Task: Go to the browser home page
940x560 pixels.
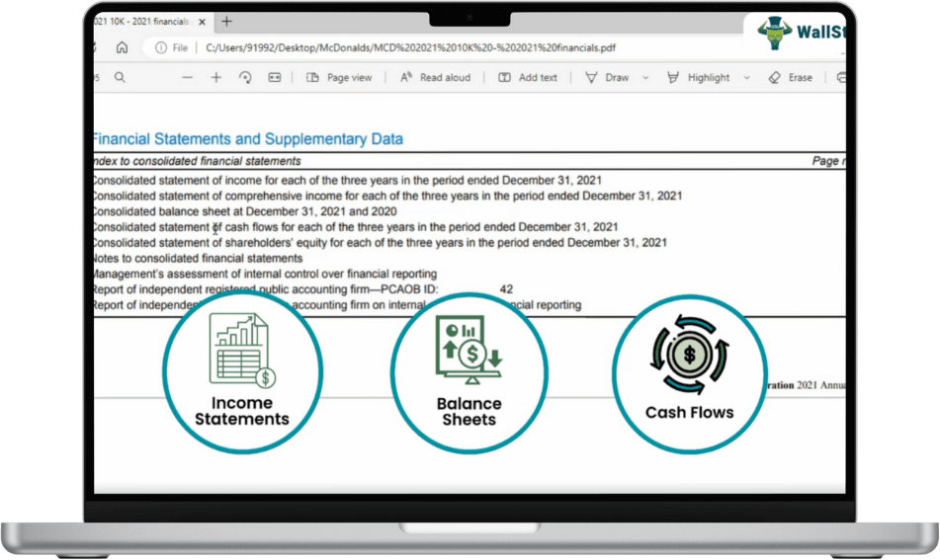Action: [x=122, y=47]
